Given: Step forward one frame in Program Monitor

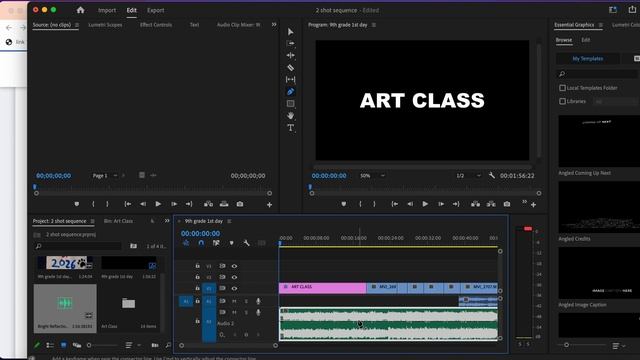Looking at the screenshot, I should tap(441, 204).
